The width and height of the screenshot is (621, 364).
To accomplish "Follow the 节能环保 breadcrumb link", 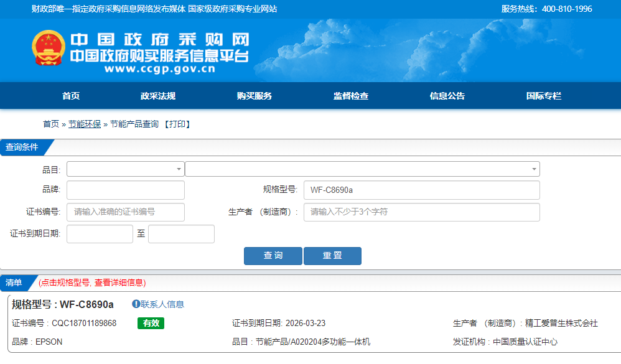I will click(85, 124).
